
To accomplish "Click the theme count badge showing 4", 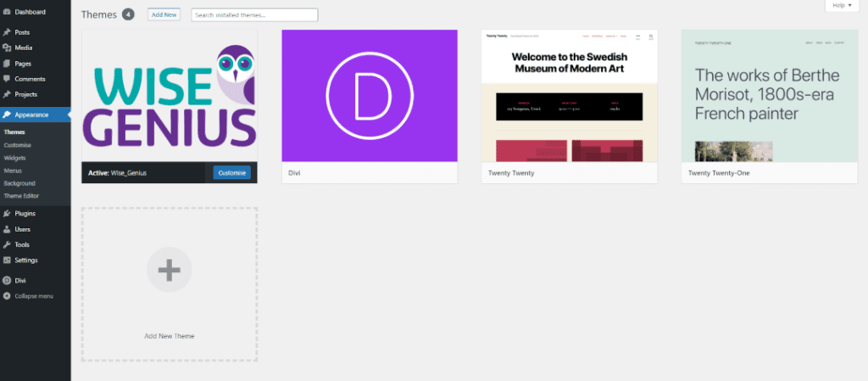I will [x=129, y=14].
